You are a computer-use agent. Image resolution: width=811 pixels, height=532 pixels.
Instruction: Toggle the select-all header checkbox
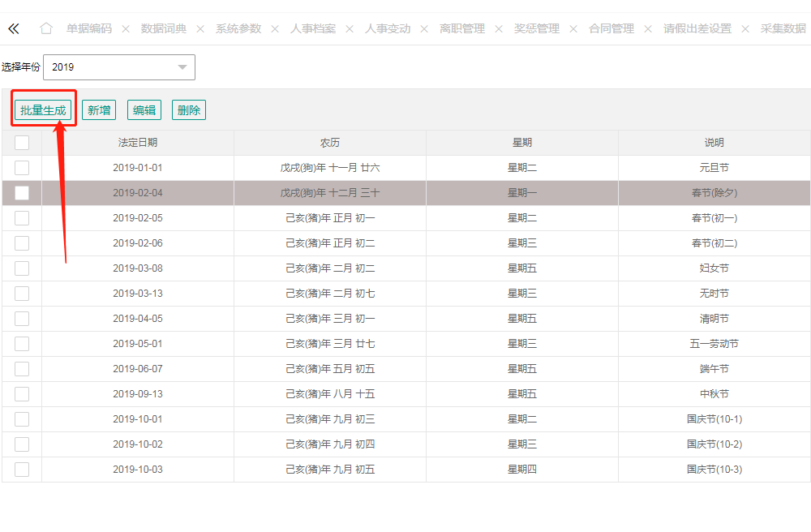point(22,143)
